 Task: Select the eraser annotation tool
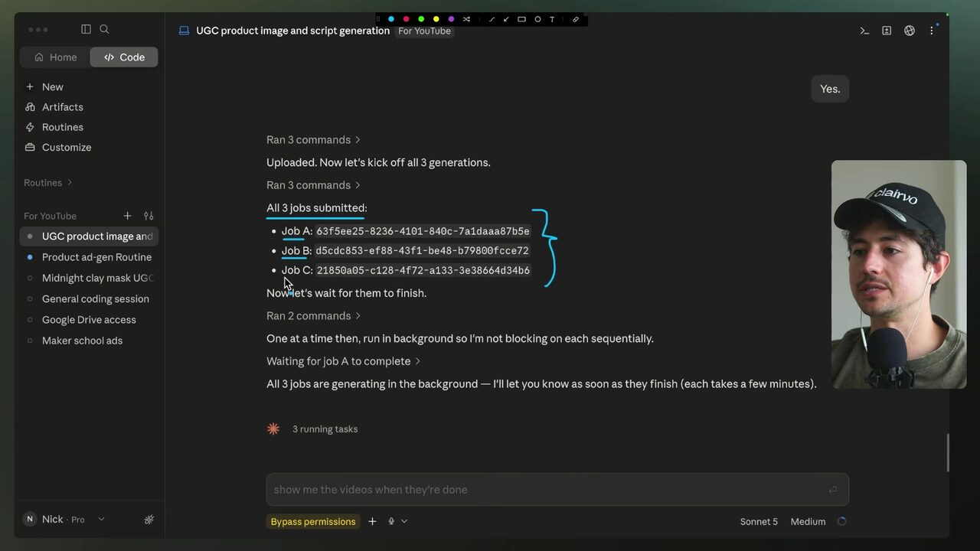point(576,19)
